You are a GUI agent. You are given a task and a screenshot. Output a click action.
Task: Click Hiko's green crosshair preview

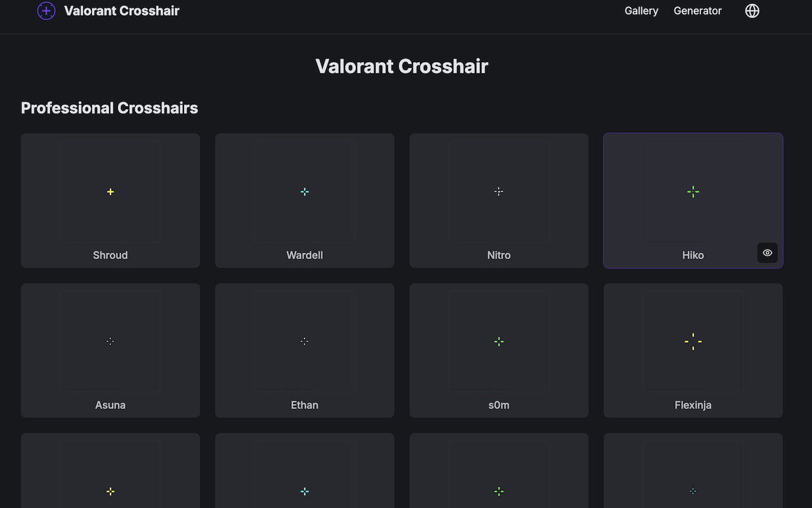click(x=693, y=191)
